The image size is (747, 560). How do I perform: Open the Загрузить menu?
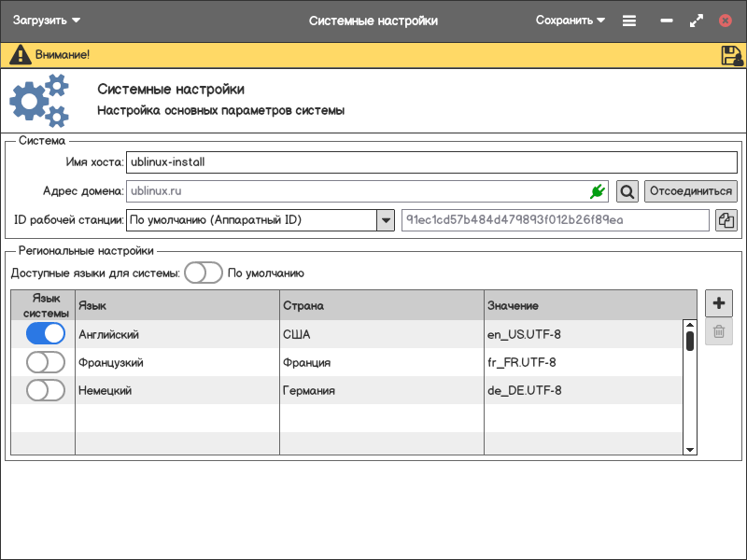point(47,21)
